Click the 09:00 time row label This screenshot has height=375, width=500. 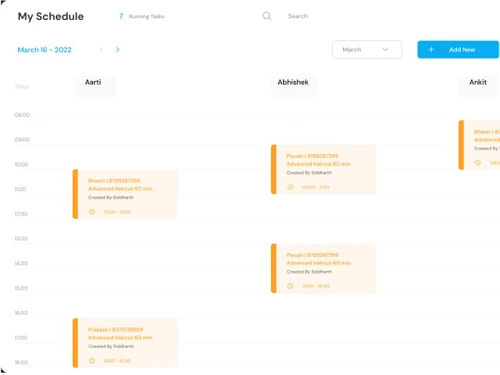[x=22, y=139]
